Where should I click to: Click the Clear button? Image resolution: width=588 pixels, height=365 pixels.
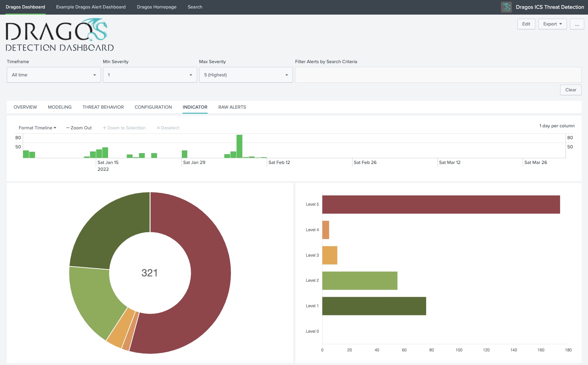click(x=571, y=90)
